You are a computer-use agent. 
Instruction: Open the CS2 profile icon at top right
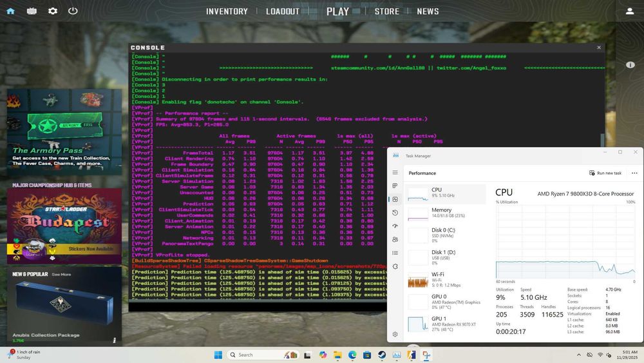[630, 12]
